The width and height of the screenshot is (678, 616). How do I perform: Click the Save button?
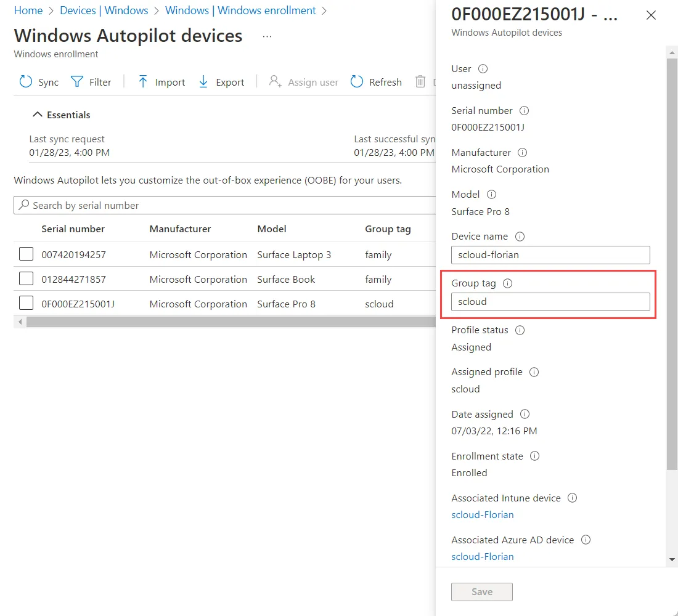482,592
